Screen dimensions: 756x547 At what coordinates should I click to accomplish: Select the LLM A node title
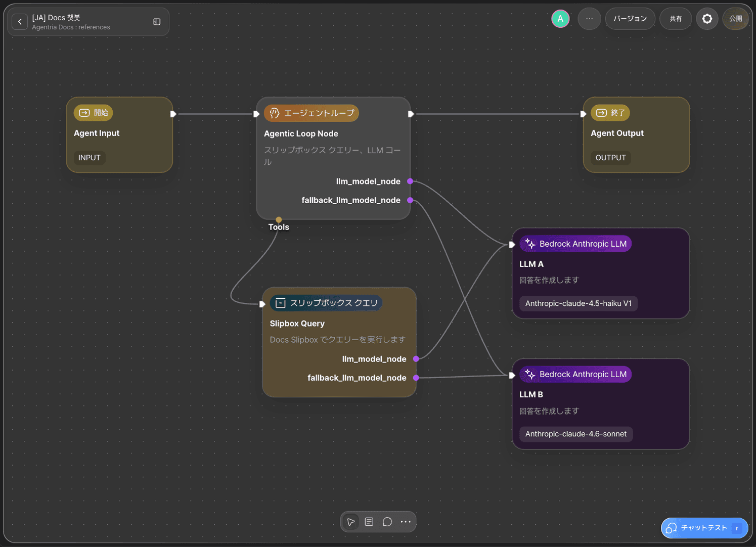click(531, 264)
